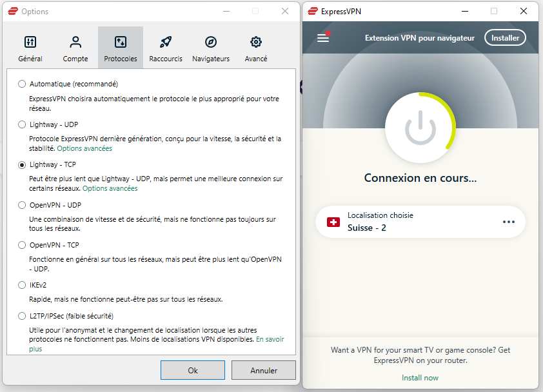Click the Install now router link
Screen dimensions: 543x392
(x=420, y=378)
